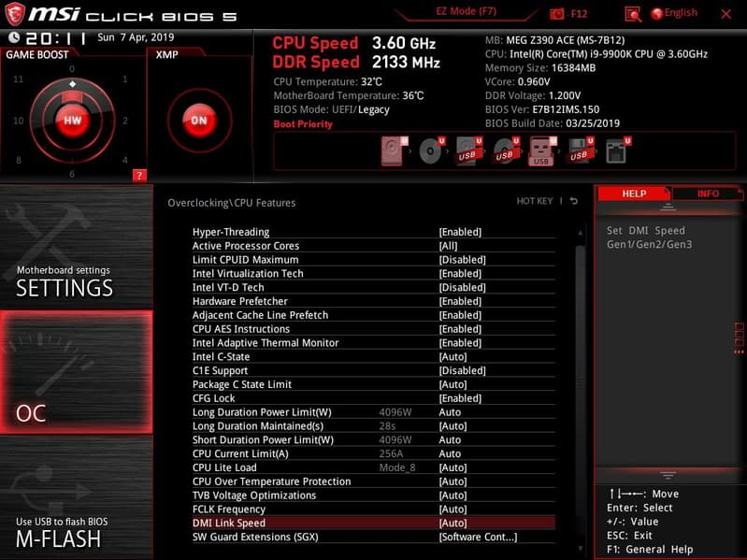Select the USB key boot priority icon
The image size is (747, 560).
(x=542, y=151)
